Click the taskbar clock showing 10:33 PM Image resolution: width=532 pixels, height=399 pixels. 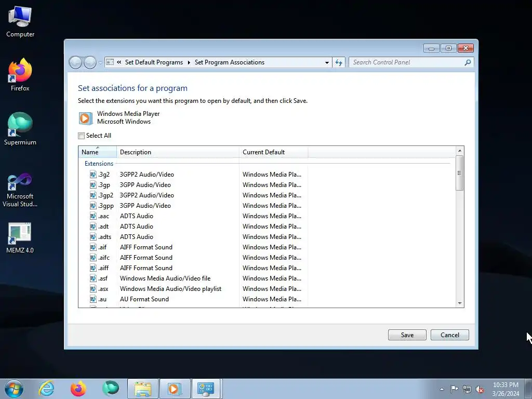pos(506,389)
